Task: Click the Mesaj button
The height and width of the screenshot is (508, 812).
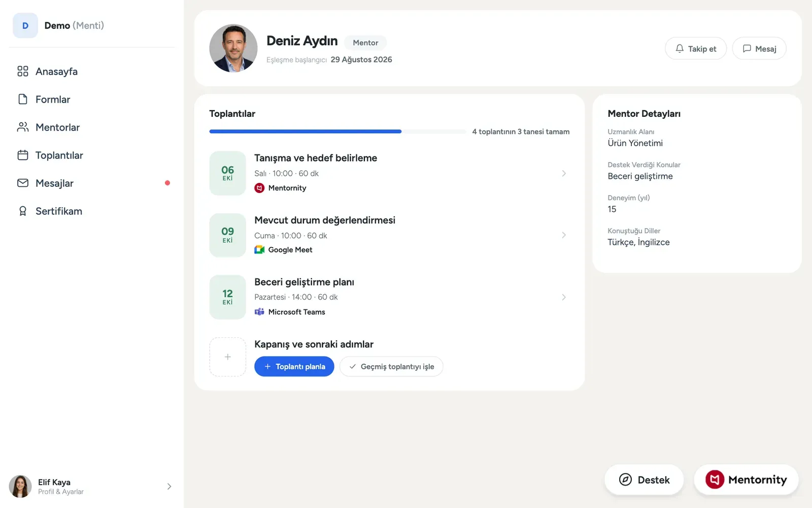Action: (x=759, y=48)
